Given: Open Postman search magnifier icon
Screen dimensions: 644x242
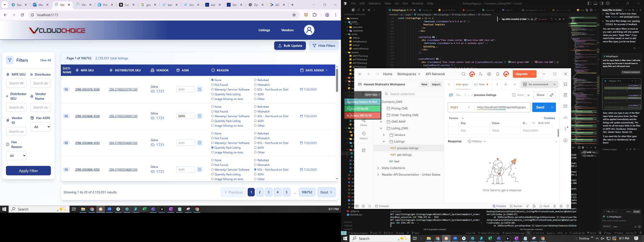Looking at the screenshot, I should click(x=464, y=74).
